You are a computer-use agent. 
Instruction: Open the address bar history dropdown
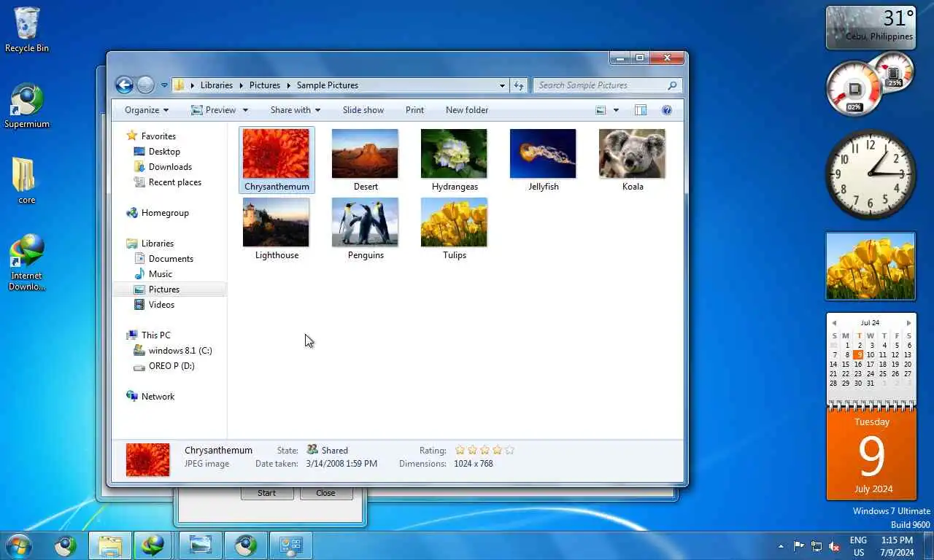[502, 85]
